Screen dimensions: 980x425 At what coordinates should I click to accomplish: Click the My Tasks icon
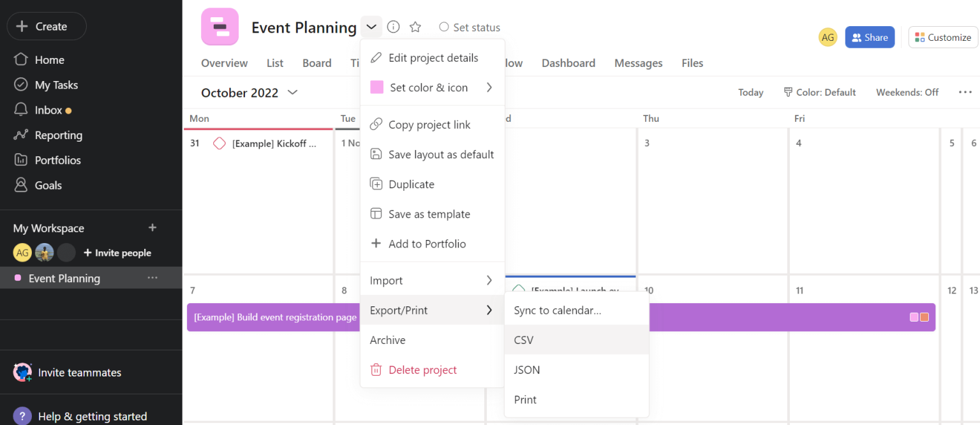(20, 84)
